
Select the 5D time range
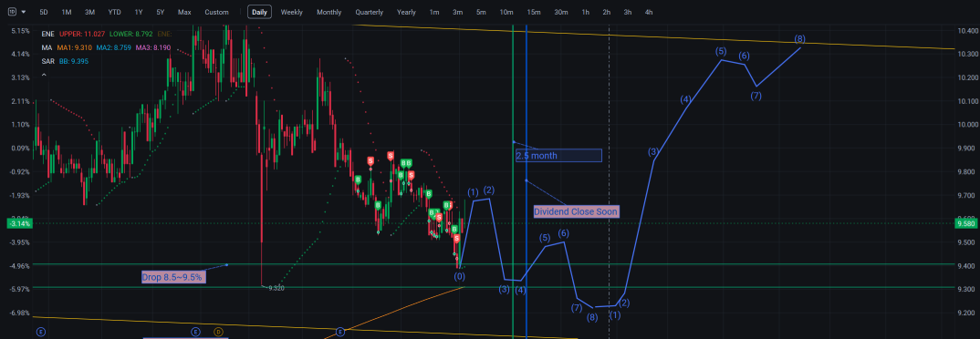click(43, 12)
